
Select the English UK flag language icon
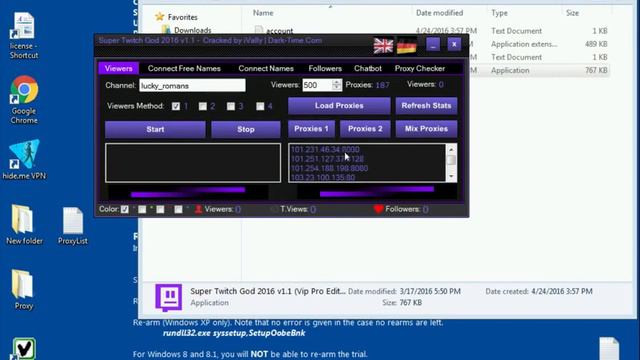click(x=383, y=45)
